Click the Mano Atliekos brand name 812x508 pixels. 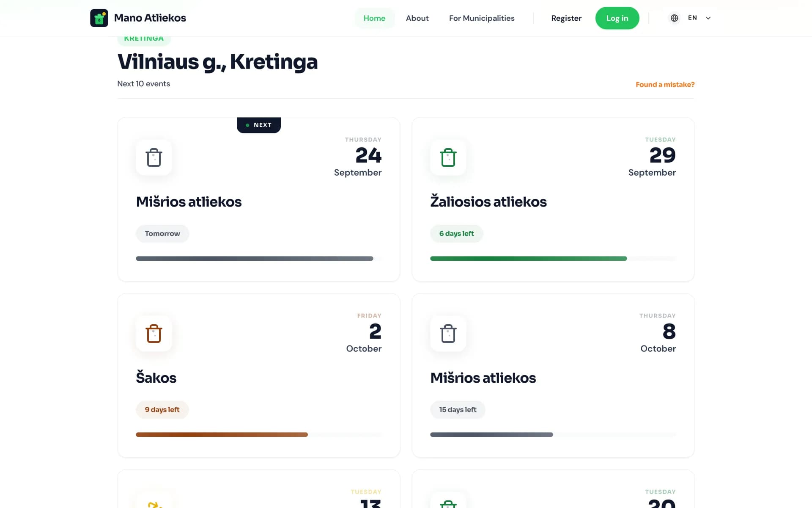click(x=150, y=18)
